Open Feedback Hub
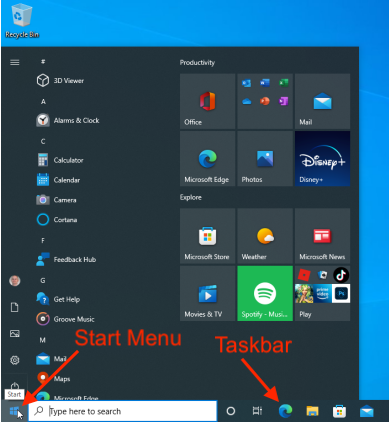Viewport: 389px width, 423px height. coord(66,260)
